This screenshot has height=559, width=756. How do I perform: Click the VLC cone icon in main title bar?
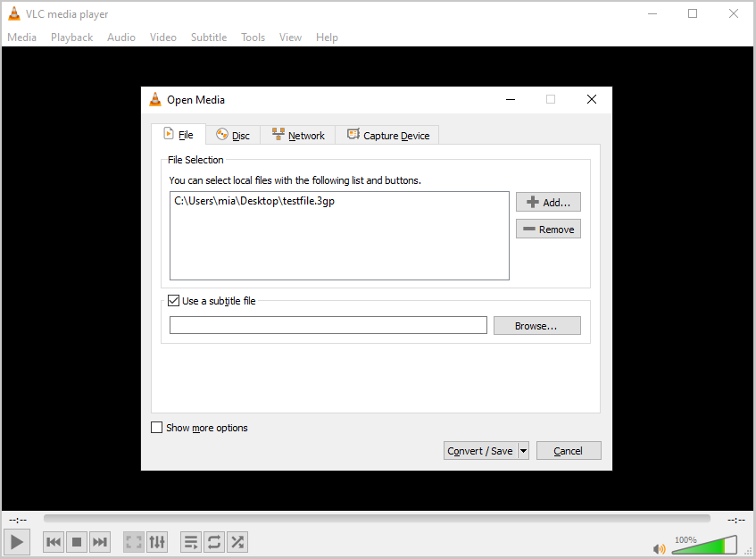(x=14, y=14)
